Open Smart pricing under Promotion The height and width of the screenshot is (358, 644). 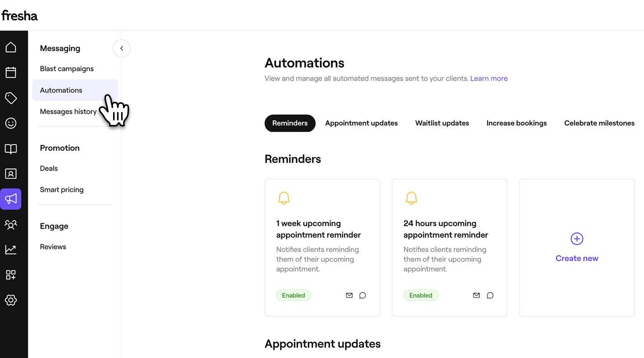coord(62,190)
